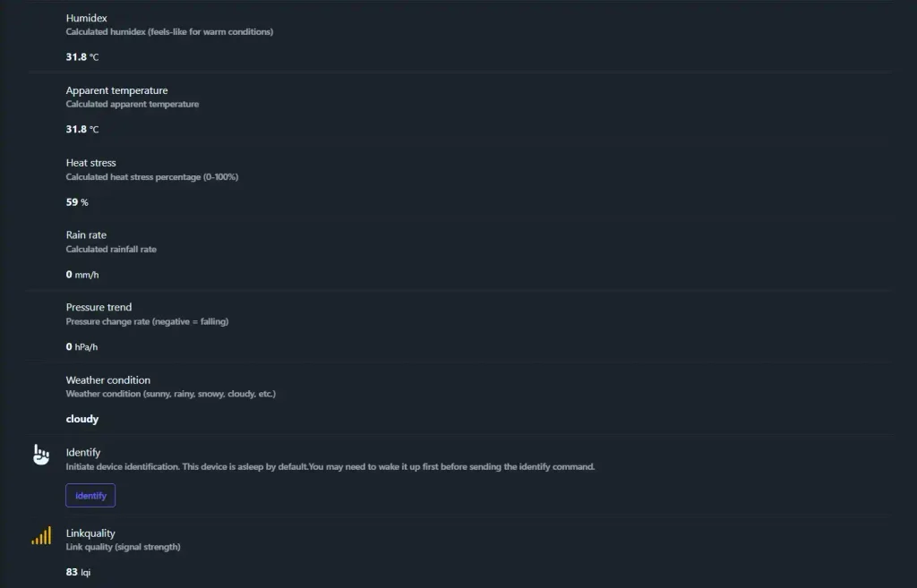Click the Linkquality signal bars icon
917x588 pixels.
[41, 535]
